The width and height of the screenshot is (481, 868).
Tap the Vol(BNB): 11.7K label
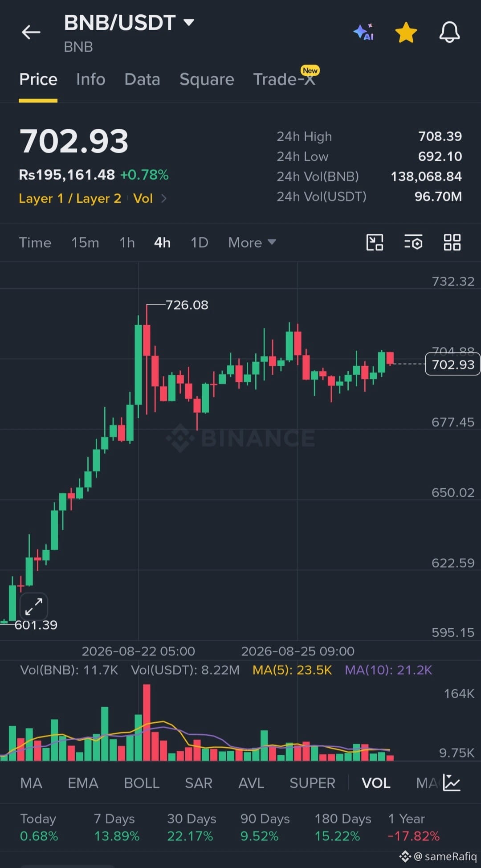coord(69,670)
